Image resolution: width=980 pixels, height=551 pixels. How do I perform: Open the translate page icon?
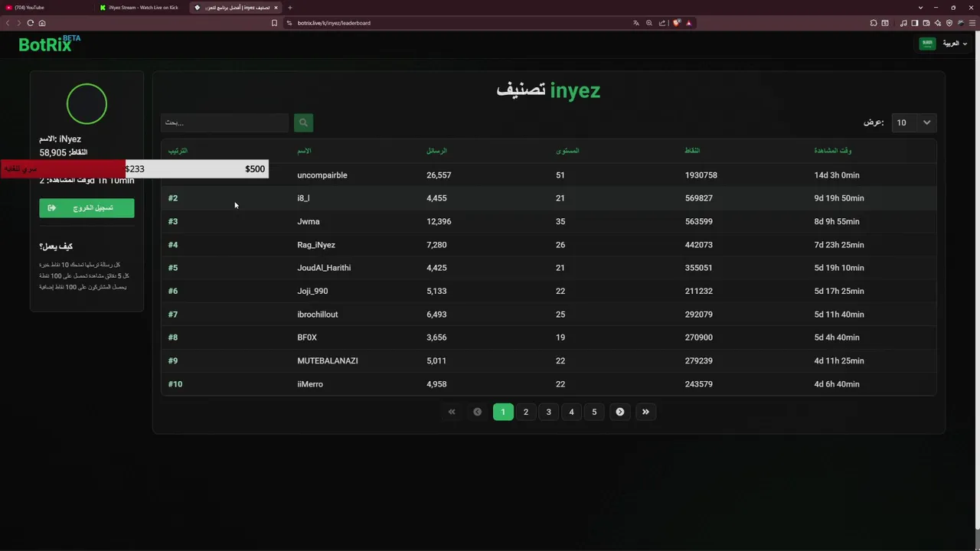pyautogui.click(x=635, y=23)
